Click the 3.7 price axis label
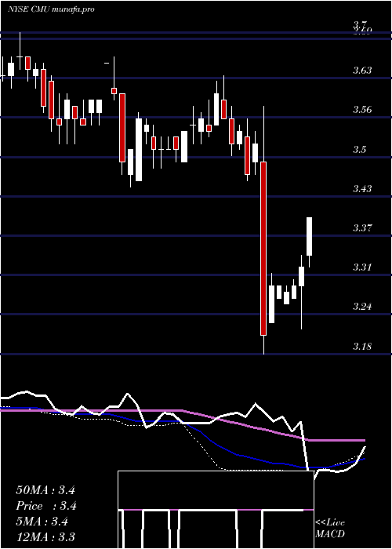Viewport: 392px width, 549px height. [x=360, y=24]
